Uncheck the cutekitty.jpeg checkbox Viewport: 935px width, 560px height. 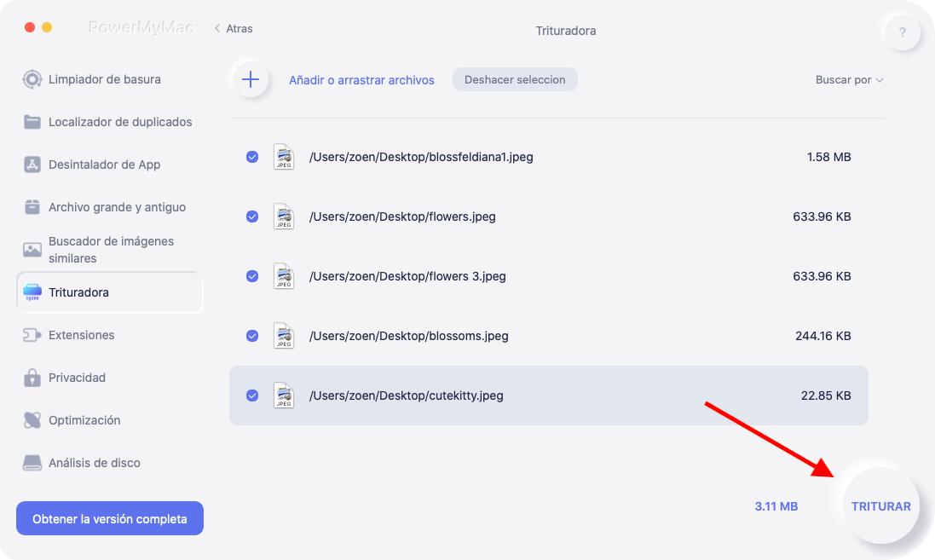(x=252, y=395)
